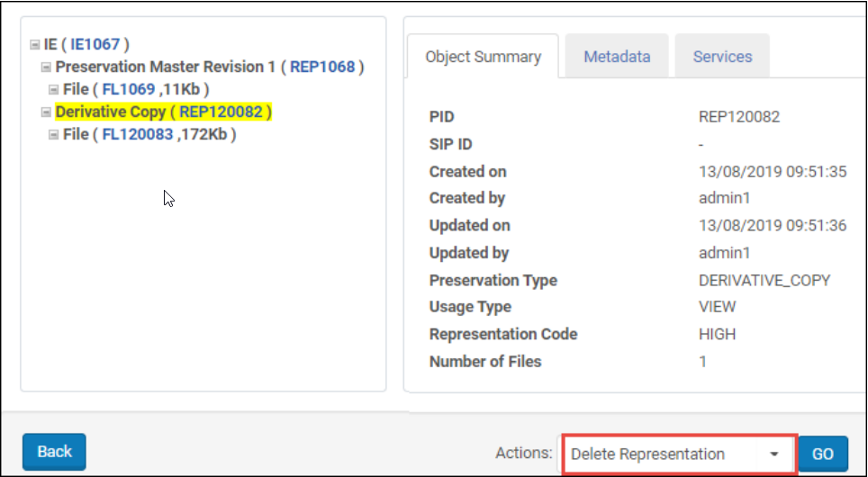This screenshot has height=477, width=868.
Task: Click the Preservation Type value DERIVATIVE_COPY
Action: click(x=764, y=280)
